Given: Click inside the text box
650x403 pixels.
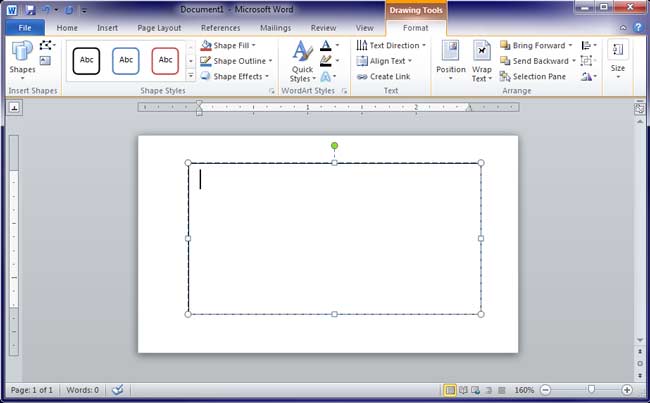Looking at the screenshot, I should [x=335, y=238].
